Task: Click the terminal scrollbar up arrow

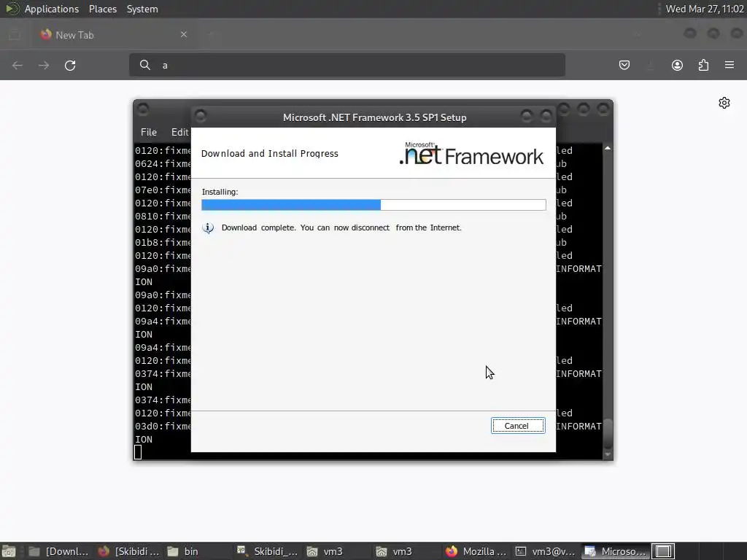Action: pyautogui.click(x=608, y=149)
